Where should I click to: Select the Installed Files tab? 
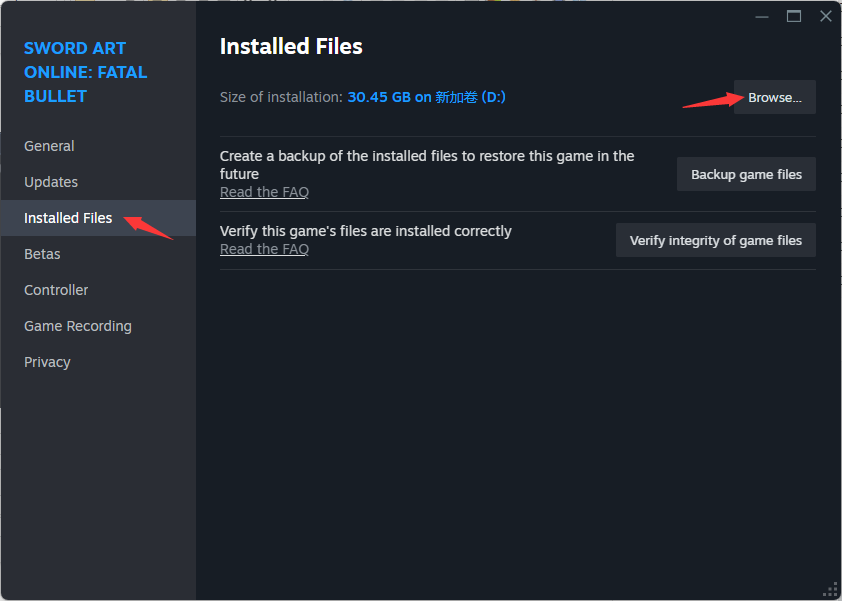[x=98, y=218]
